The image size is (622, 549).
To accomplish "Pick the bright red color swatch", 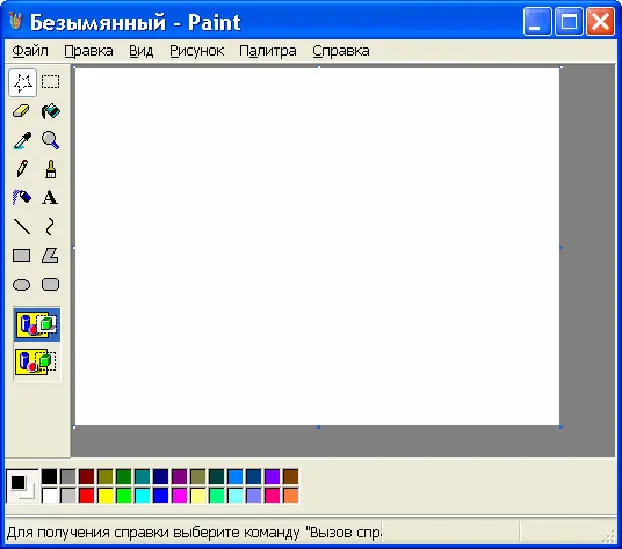I will [86, 495].
